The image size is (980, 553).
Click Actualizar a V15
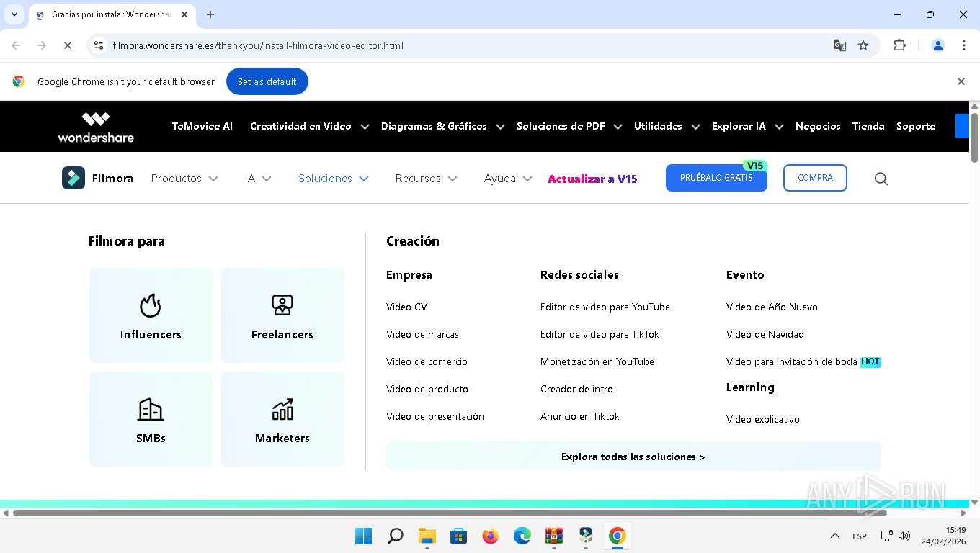[592, 179]
